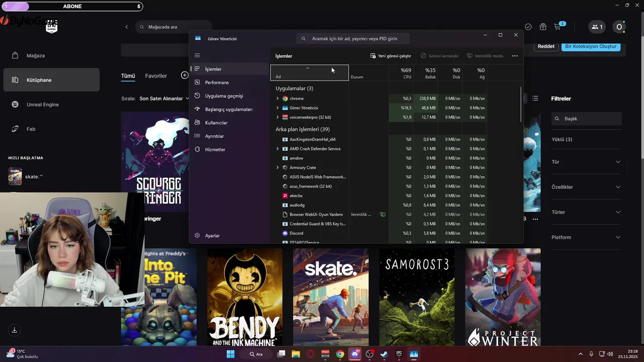Open the Kullanıcılar page in Task Manager
This screenshot has height=362, width=644.
pos(229,123)
